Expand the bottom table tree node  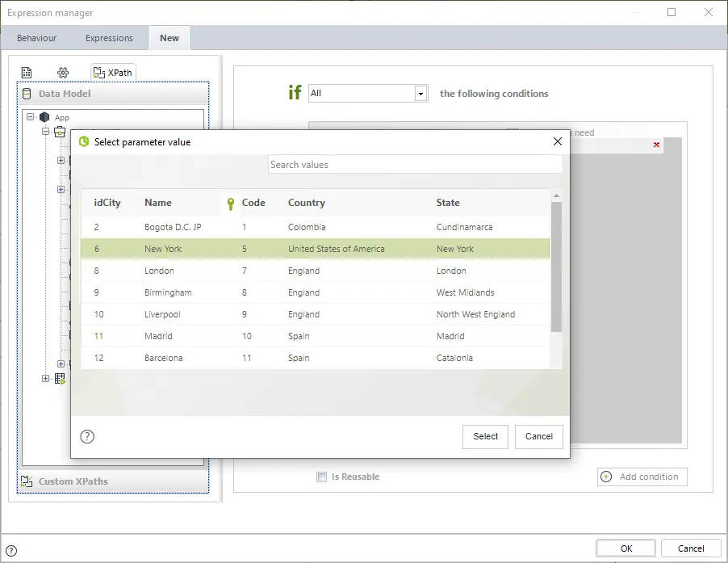click(45, 379)
